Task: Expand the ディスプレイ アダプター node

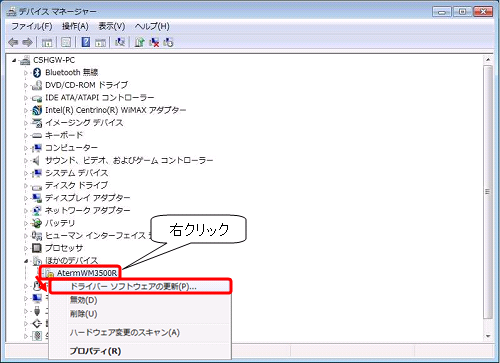Action: pos(26,198)
